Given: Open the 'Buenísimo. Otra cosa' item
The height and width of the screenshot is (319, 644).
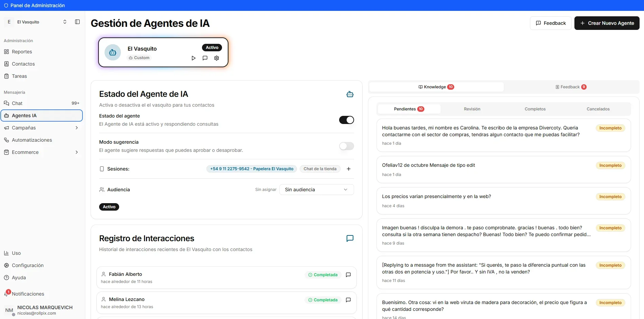Looking at the screenshot, I should pyautogui.click(x=503, y=306).
